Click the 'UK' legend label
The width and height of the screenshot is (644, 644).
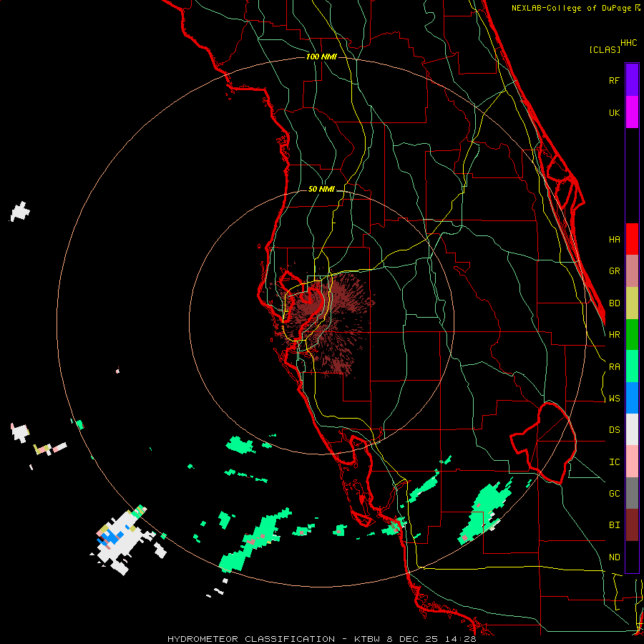pyautogui.click(x=614, y=112)
